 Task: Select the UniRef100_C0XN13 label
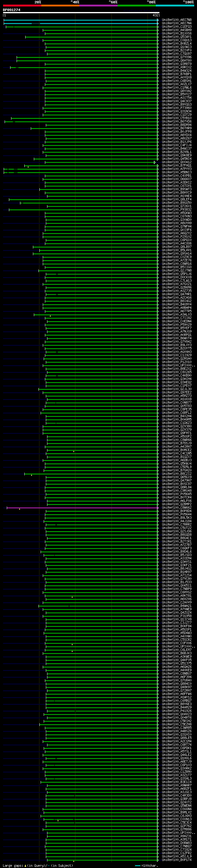click(177, 819)
